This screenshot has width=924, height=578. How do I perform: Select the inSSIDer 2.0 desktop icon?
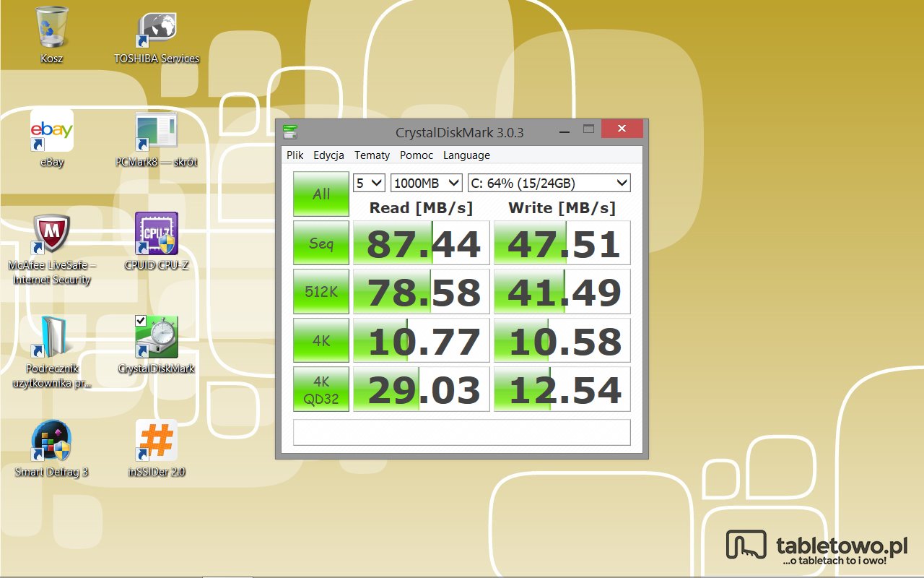pos(157,448)
